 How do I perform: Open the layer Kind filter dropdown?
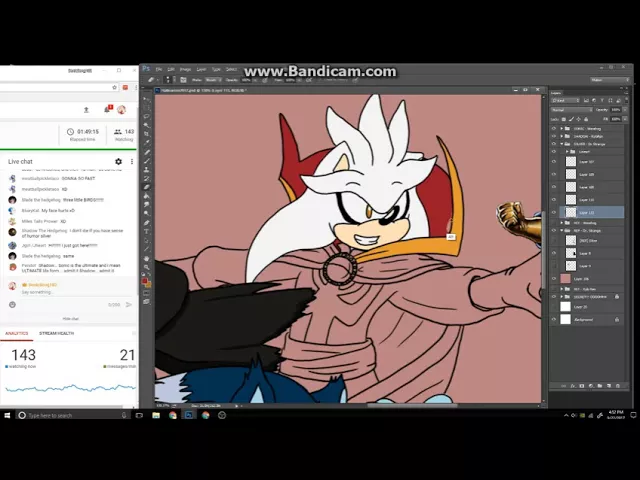(565, 100)
